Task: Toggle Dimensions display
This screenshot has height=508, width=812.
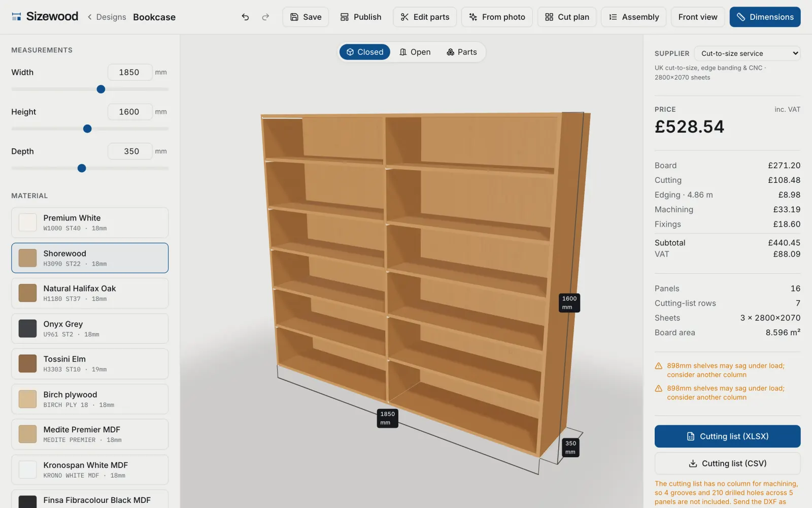Action: pos(765,17)
